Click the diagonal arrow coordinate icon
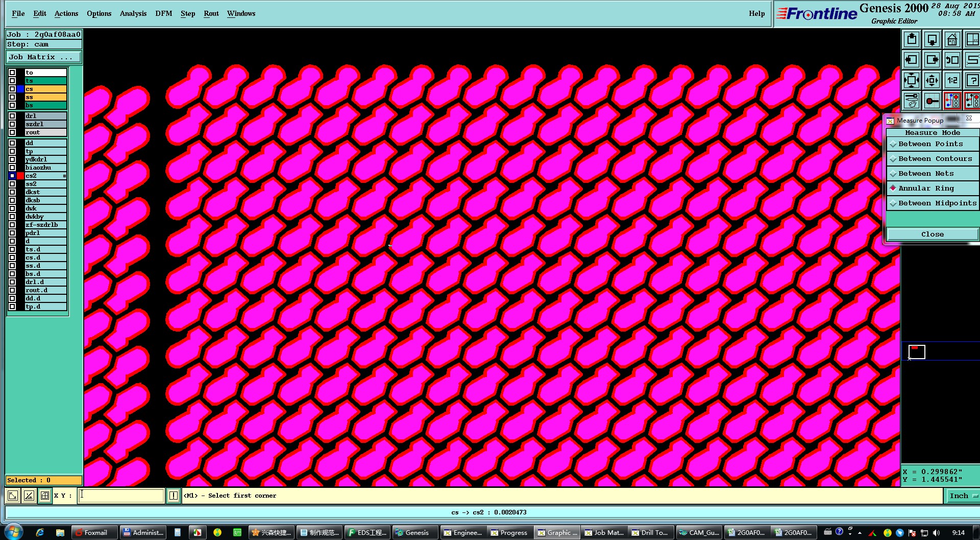 pos(13,496)
